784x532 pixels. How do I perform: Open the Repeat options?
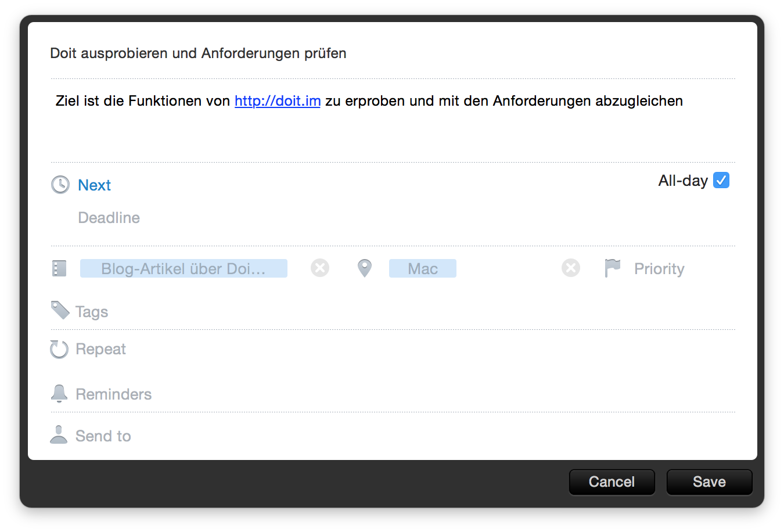click(x=101, y=349)
